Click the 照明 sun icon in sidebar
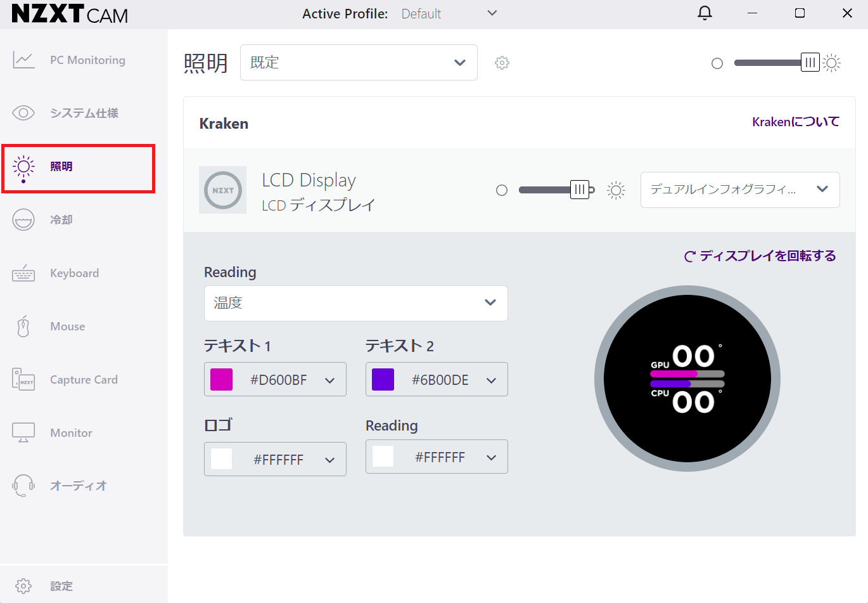Viewport: 868px width, 603px height. click(23, 167)
